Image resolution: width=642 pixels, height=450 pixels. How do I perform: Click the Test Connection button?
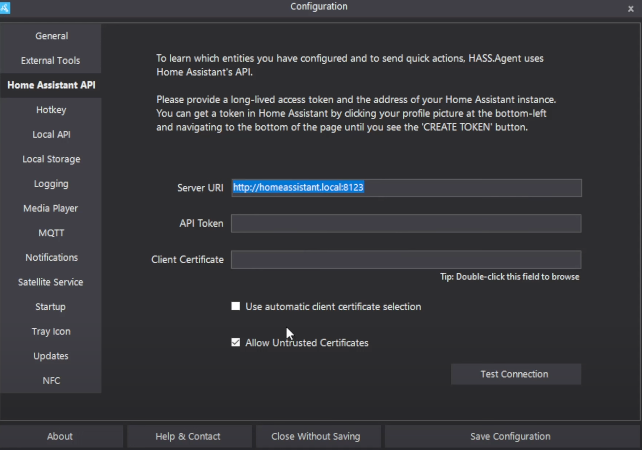tap(516, 374)
